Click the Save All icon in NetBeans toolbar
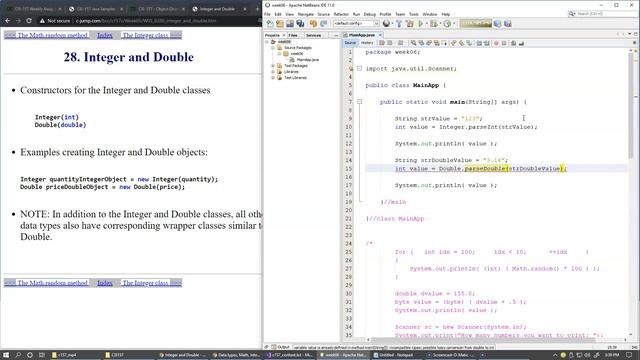The height and width of the screenshot is (360, 640). [x=300, y=24]
